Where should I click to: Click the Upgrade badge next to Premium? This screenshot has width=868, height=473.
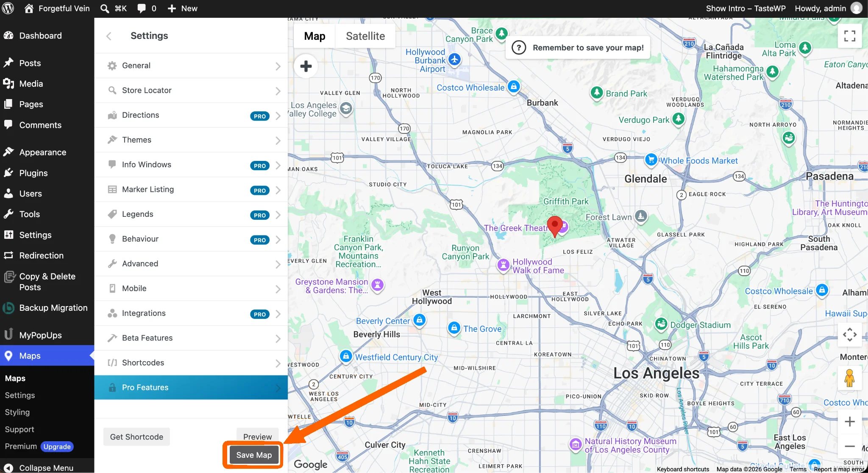[x=57, y=446]
